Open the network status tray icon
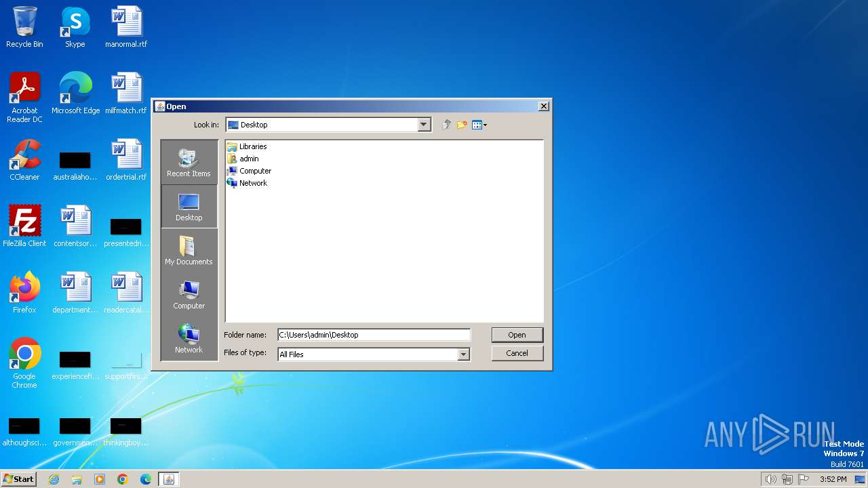Image resolution: width=868 pixels, height=488 pixels. 787,479
